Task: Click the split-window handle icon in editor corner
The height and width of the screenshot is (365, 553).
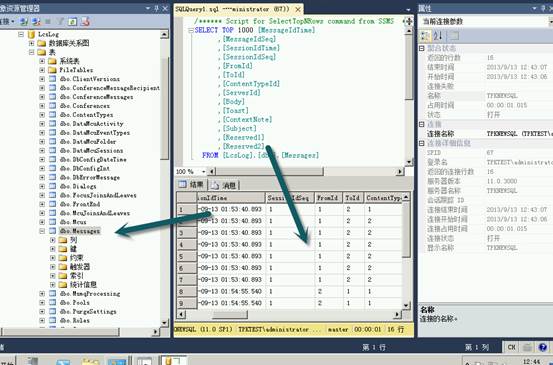Action: [408, 22]
